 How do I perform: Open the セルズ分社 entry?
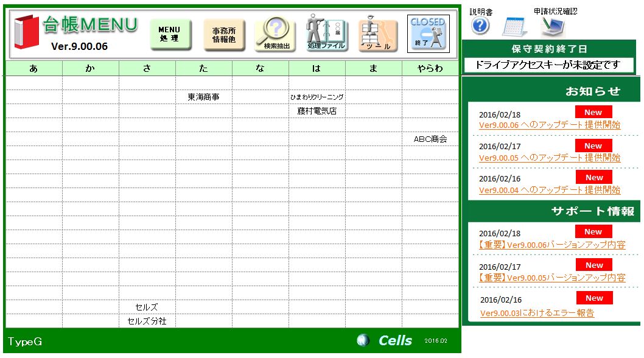pyautogui.click(x=147, y=321)
